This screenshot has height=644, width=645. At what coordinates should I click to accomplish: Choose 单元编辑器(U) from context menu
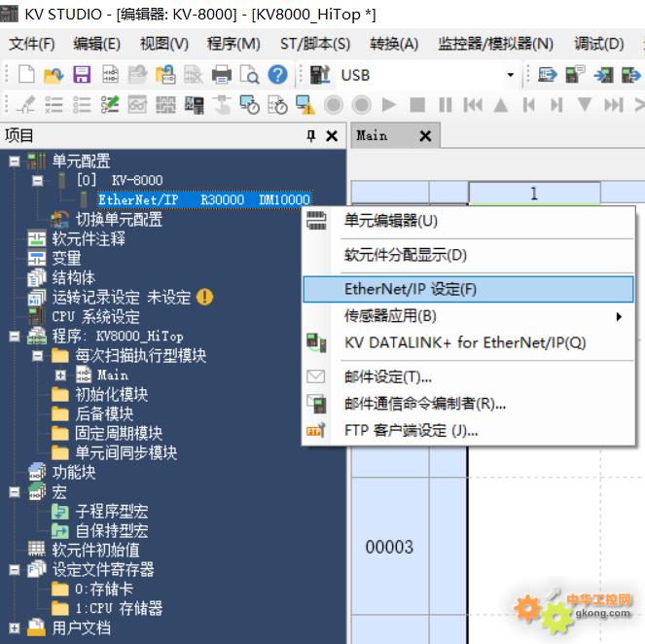click(468, 221)
